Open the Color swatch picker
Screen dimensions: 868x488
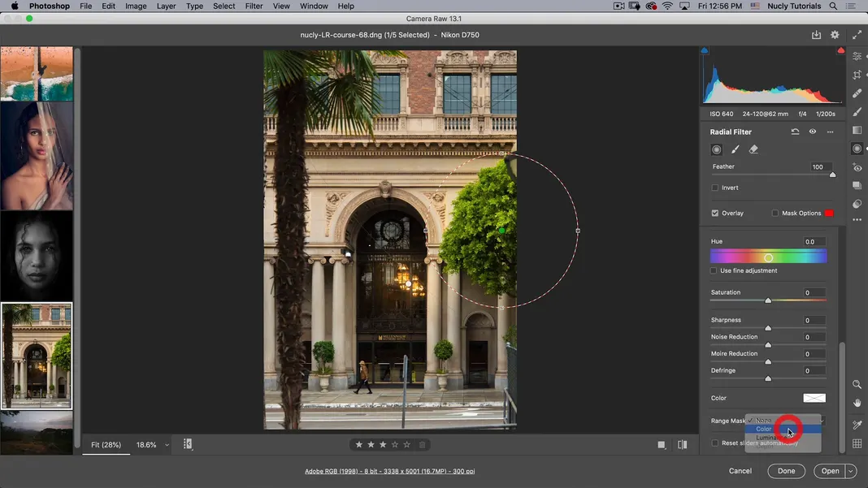[x=814, y=398]
